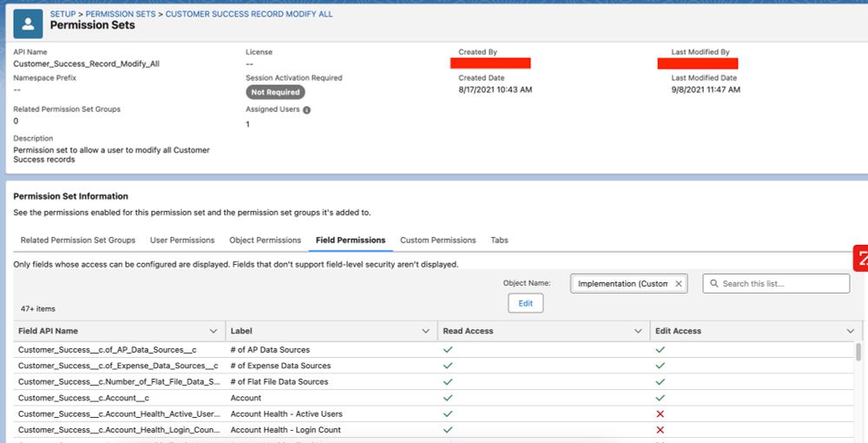Click the red Z badge at right edge
868x443 pixels.
click(x=861, y=258)
